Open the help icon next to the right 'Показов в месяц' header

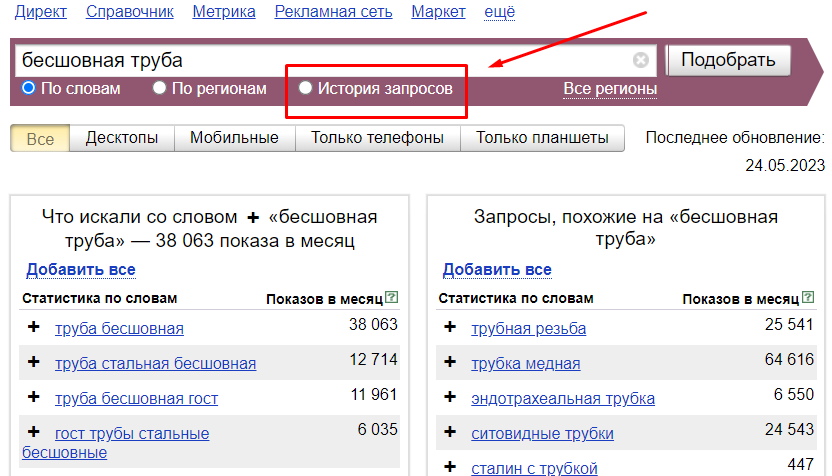(808, 297)
